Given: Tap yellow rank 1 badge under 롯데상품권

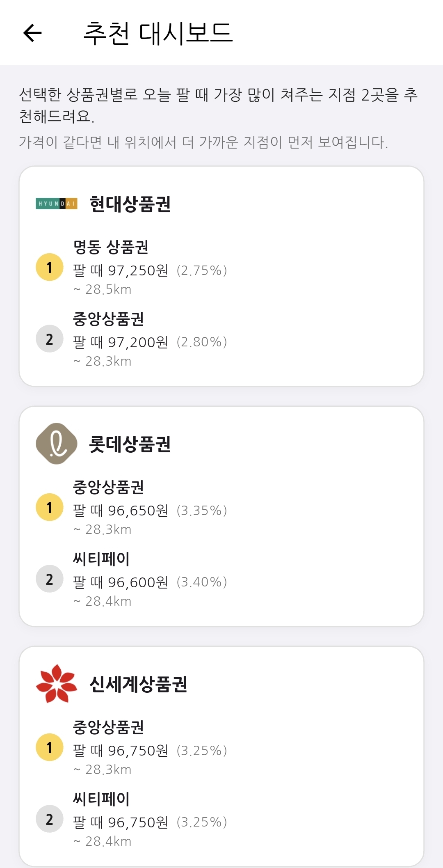Looking at the screenshot, I should point(50,507).
